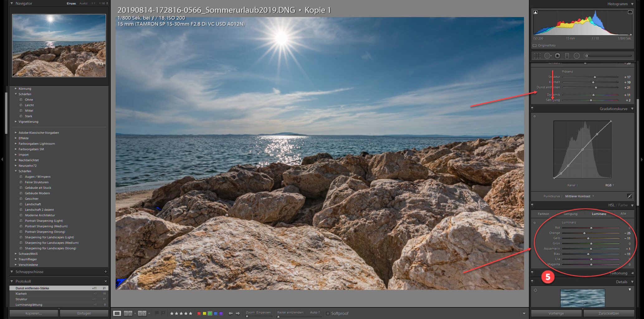Open the Kanal RGB dropdown
Viewport: 644px width, 319px height.
tap(610, 185)
